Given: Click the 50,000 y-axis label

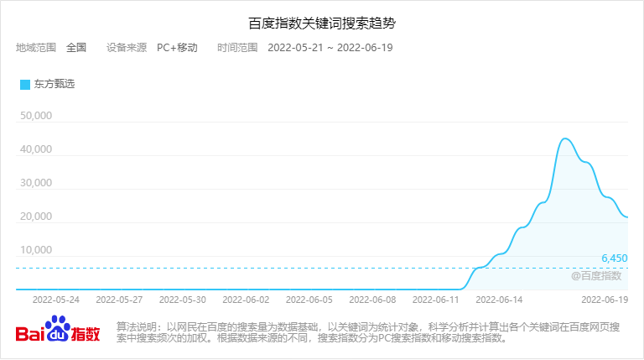Looking at the screenshot, I should [35, 116].
